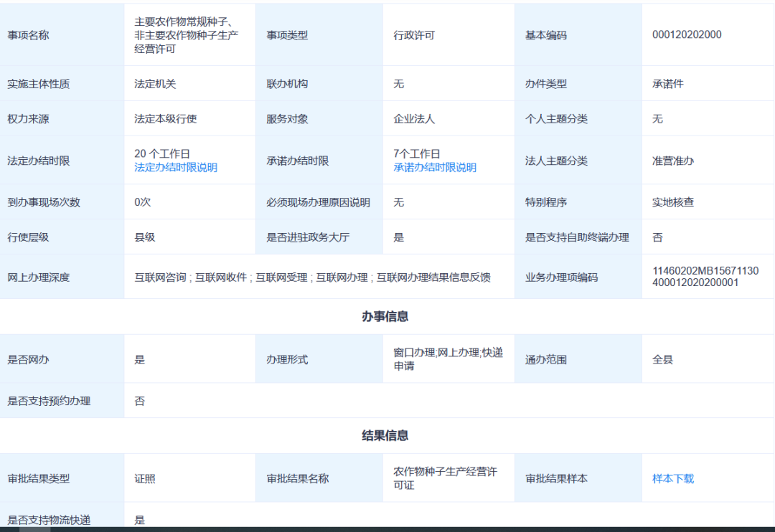Select the 互联网咨询；互联网收件 description text
The height and width of the screenshot is (532, 775).
(x=312, y=277)
